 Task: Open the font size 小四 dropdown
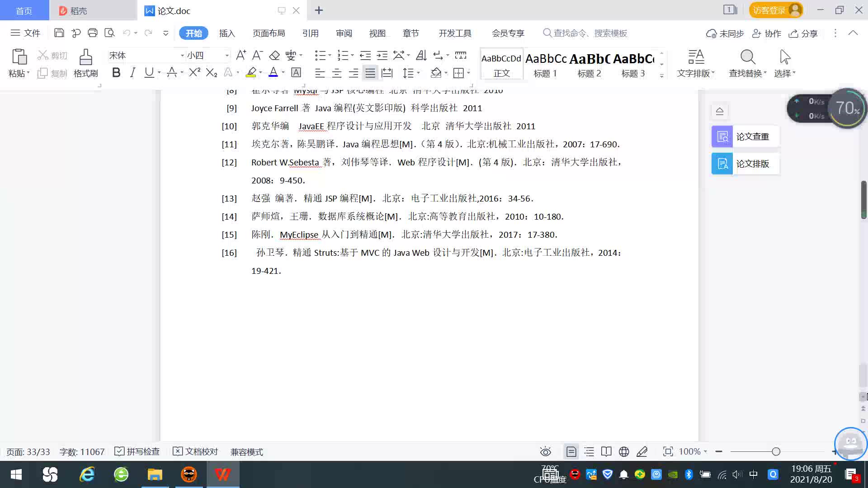[x=227, y=56]
